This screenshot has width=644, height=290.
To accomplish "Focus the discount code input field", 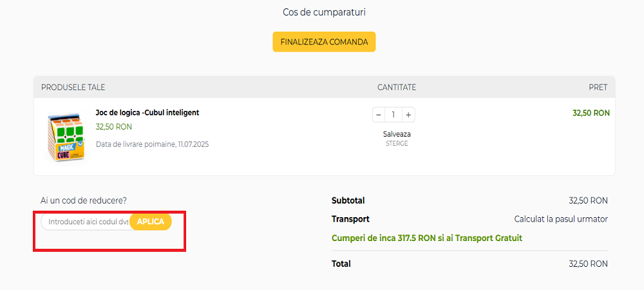I will [x=87, y=222].
